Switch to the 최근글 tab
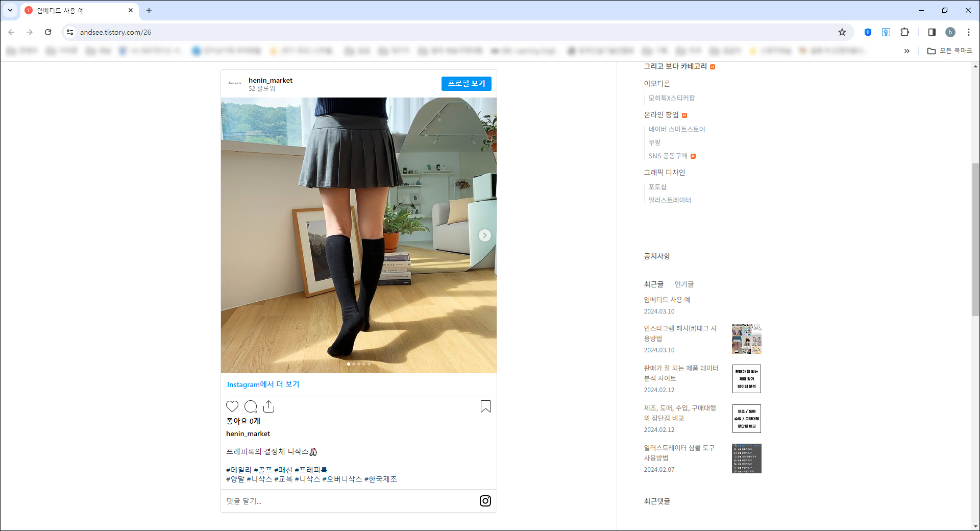The height and width of the screenshot is (531, 980). (x=653, y=284)
